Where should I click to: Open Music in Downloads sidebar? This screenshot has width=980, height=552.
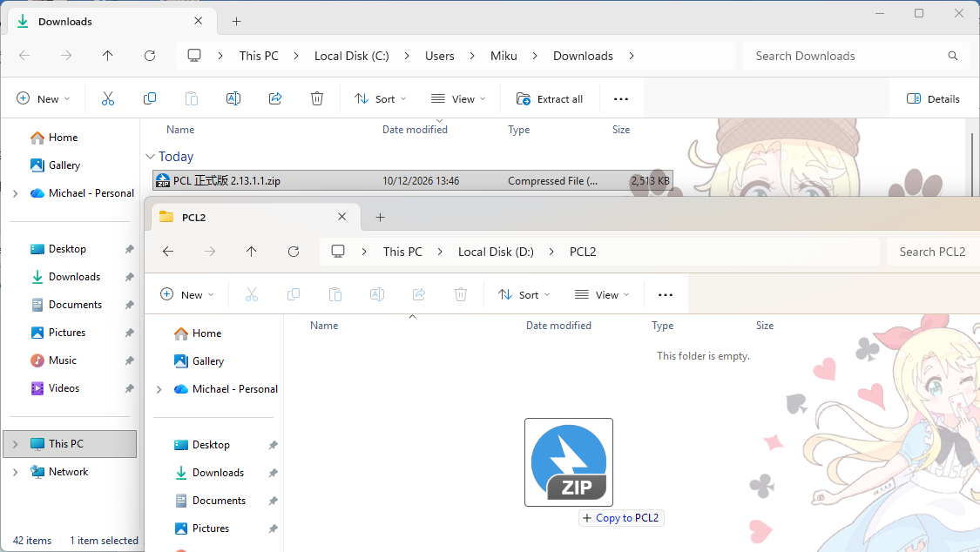click(54, 360)
